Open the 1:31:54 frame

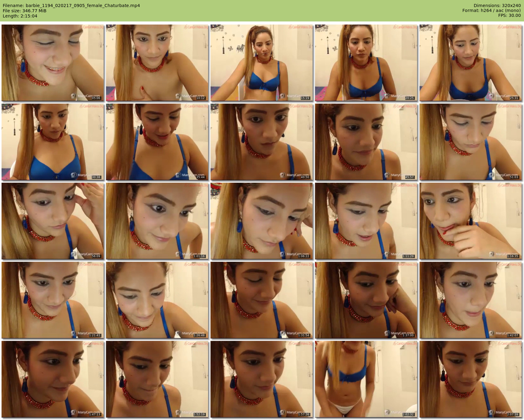click(262, 300)
